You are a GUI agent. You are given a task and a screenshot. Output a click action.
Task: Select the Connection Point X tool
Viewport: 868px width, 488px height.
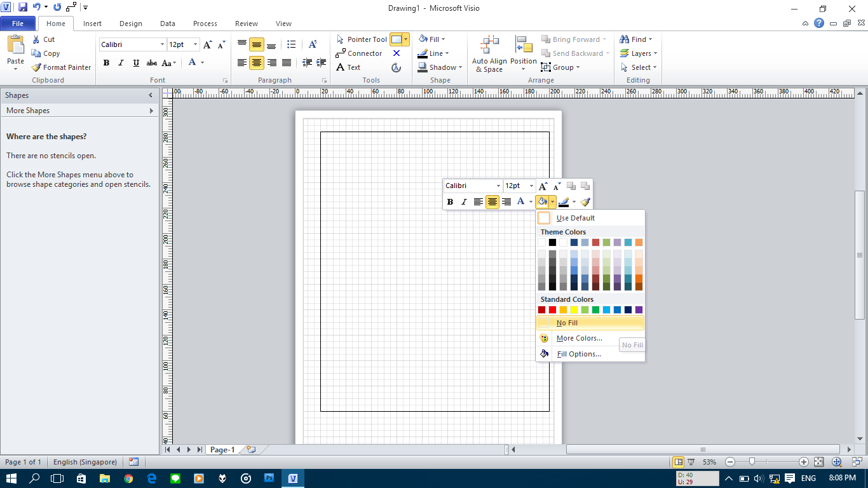point(397,53)
